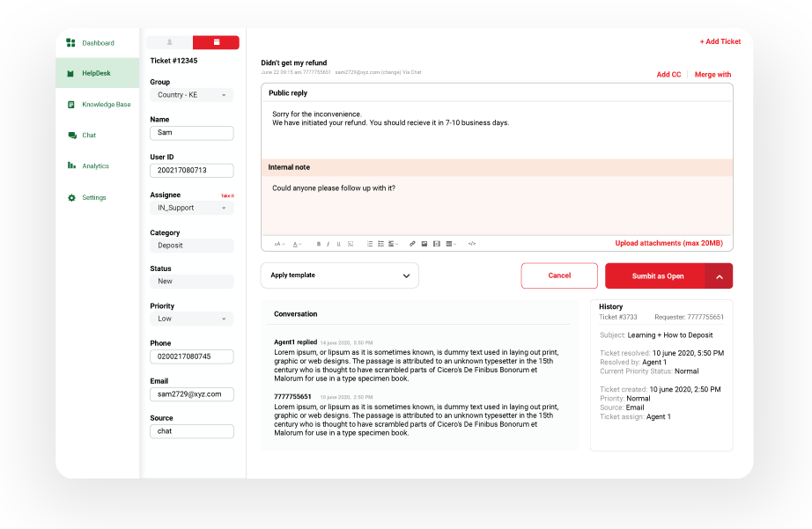Open the Submit as Open options chevron
The width and height of the screenshot is (812, 529).
pos(719,275)
